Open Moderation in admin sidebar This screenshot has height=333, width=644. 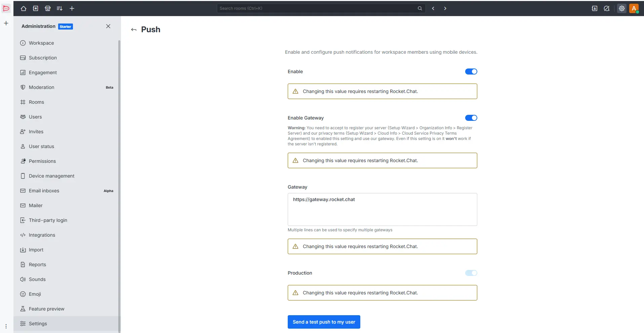(67, 87)
